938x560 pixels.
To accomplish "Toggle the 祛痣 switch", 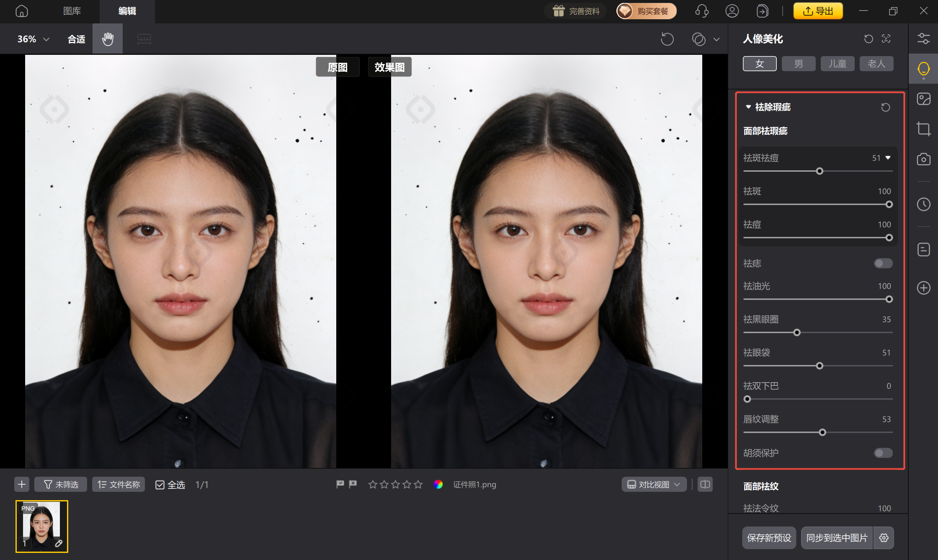I will 883,263.
